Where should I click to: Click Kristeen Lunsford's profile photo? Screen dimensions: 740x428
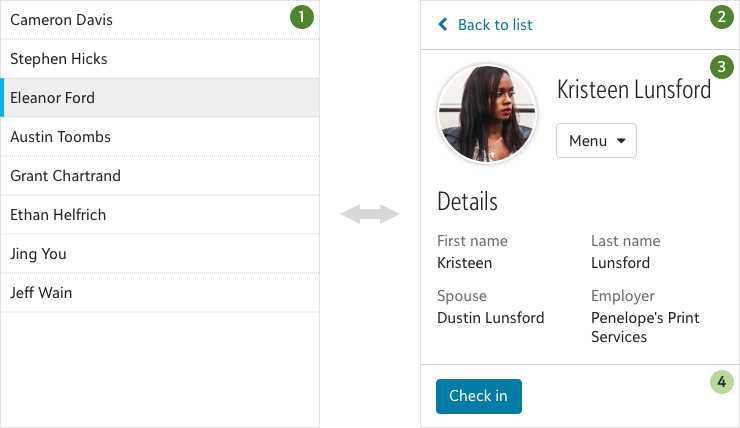point(487,114)
